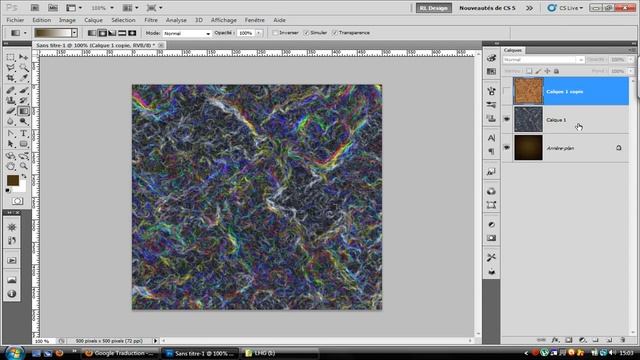Select the Horizontal Type tool
Screen dimensions: 640x360
pyautogui.click(x=23, y=133)
